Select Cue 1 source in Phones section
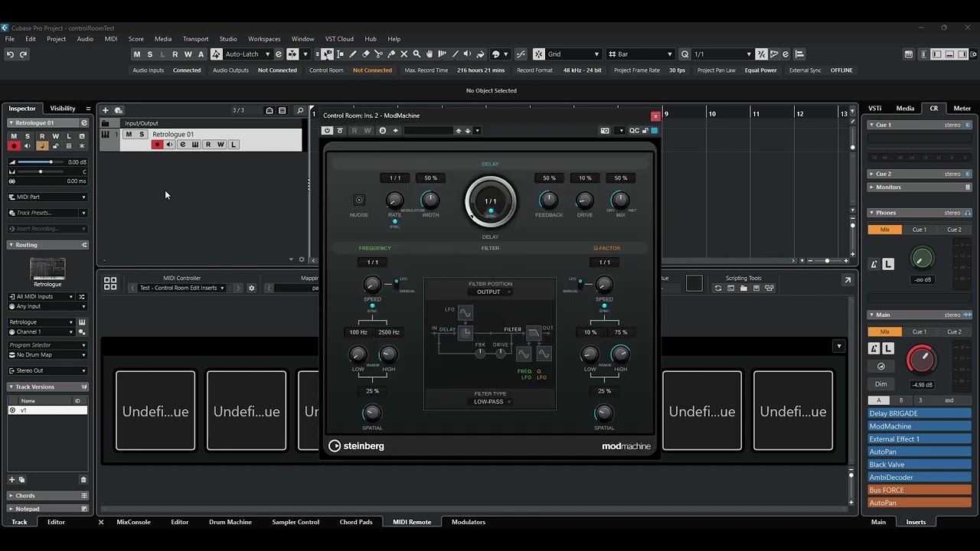 click(x=919, y=230)
